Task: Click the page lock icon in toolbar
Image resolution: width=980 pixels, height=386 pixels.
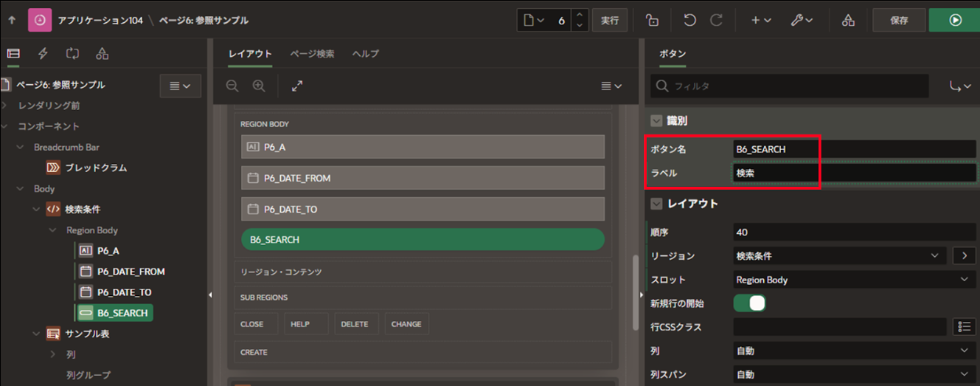Action: point(652,21)
